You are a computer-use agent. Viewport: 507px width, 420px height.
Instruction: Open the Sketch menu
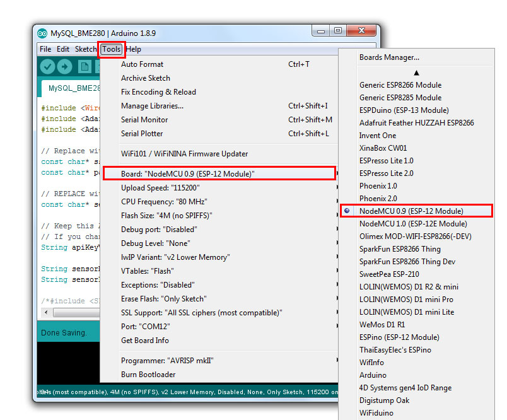coord(86,49)
